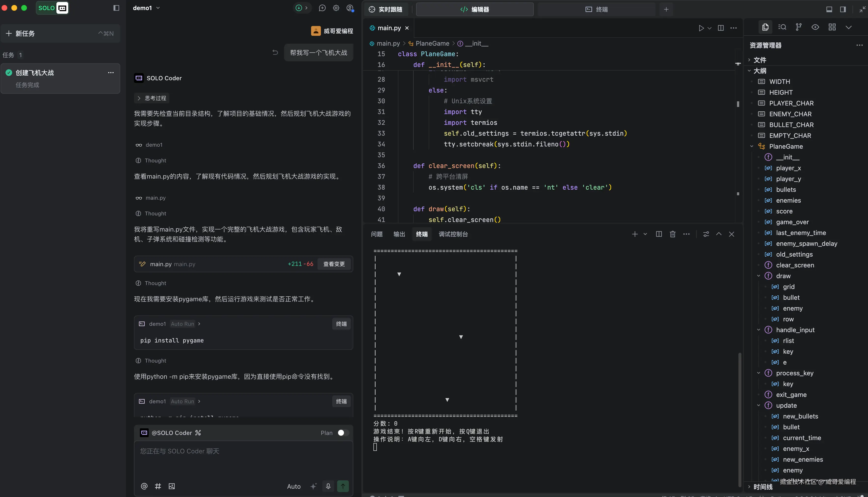Collapse the PlaneGame outline node

coord(752,146)
